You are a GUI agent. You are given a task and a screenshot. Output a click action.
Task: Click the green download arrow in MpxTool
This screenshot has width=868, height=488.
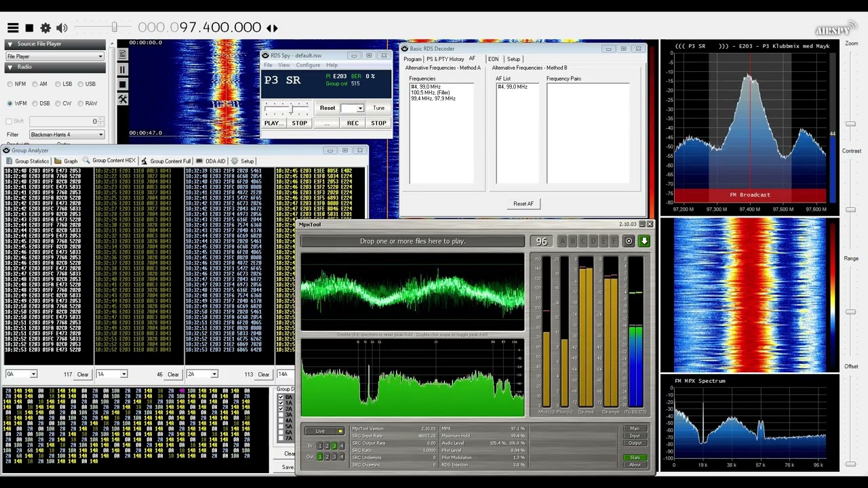point(644,241)
